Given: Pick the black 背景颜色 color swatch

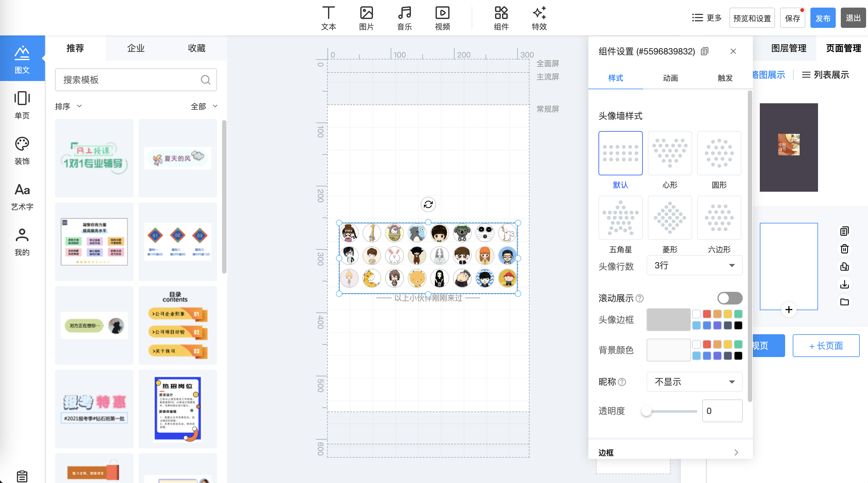Looking at the screenshot, I should pos(738,355).
